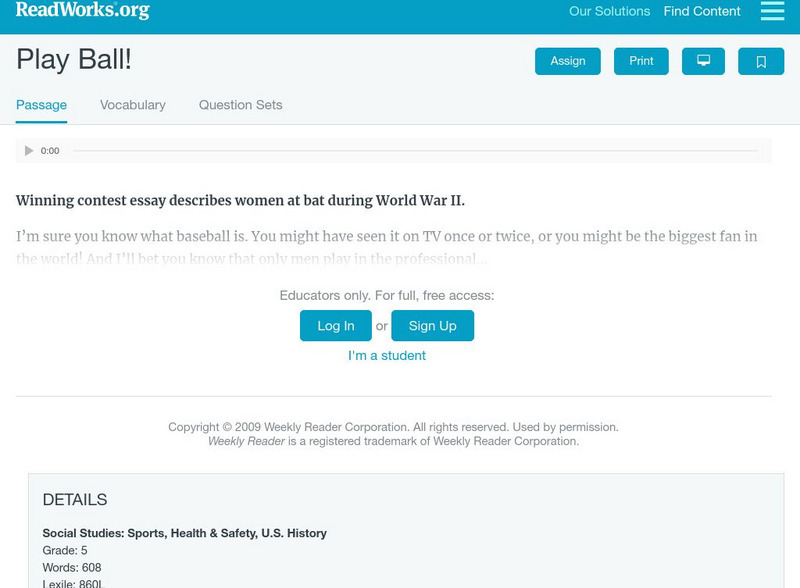Open the presentation display mode icon
This screenshot has height=588, width=800.
coord(704,61)
